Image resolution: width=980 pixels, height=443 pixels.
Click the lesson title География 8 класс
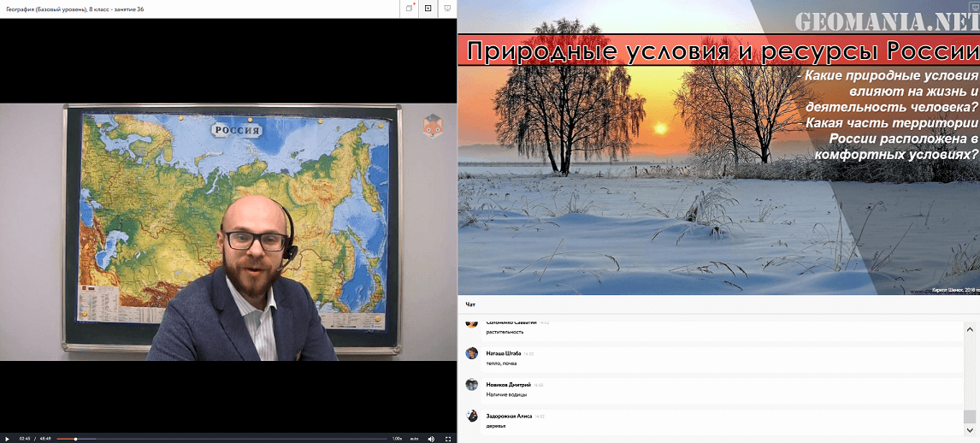tap(75, 8)
